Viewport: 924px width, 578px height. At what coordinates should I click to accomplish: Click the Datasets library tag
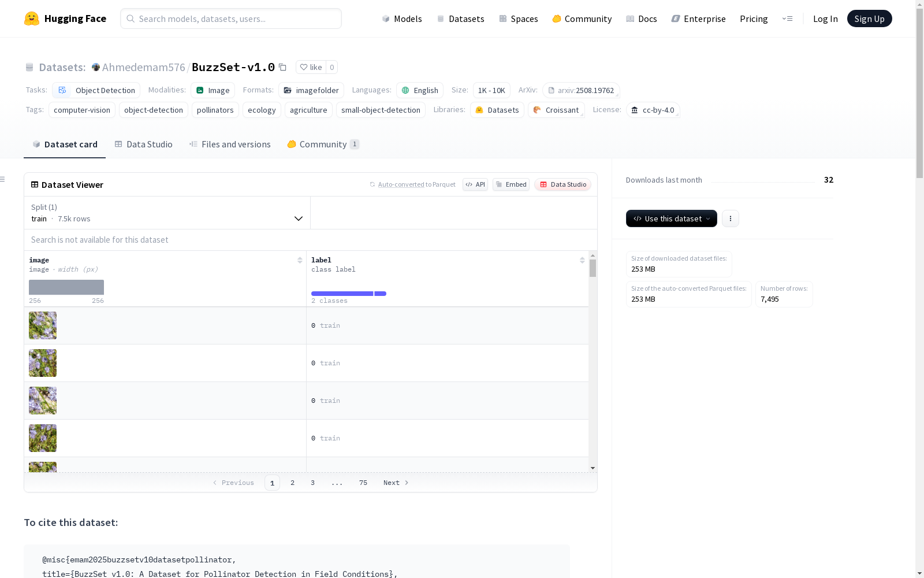[497, 110]
